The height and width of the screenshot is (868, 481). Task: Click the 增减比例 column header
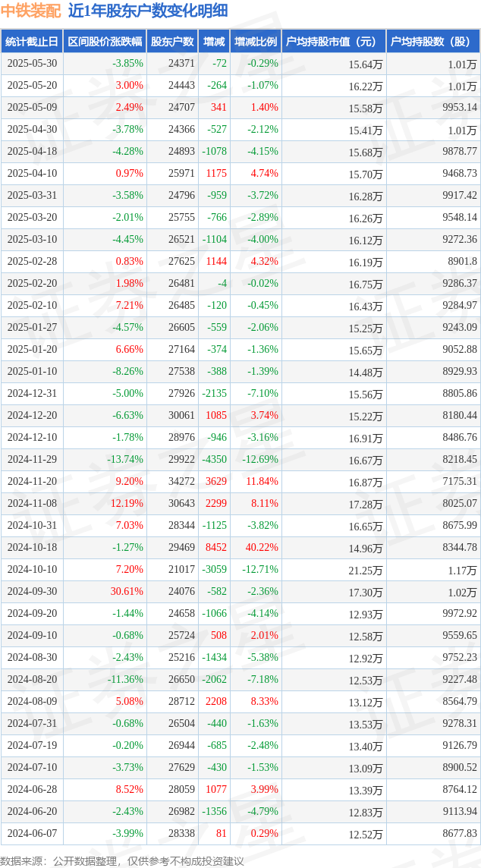coord(256,42)
